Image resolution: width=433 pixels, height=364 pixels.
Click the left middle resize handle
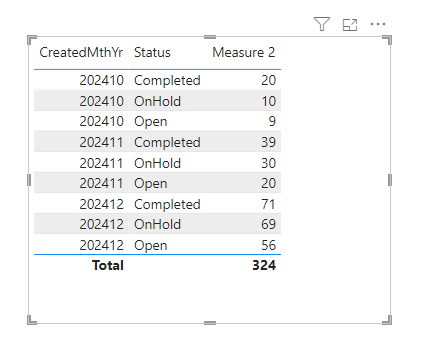click(x=29, y=180)
